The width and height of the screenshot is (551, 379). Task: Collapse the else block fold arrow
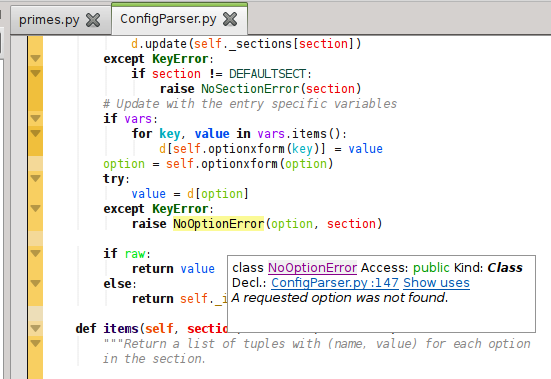35,283
